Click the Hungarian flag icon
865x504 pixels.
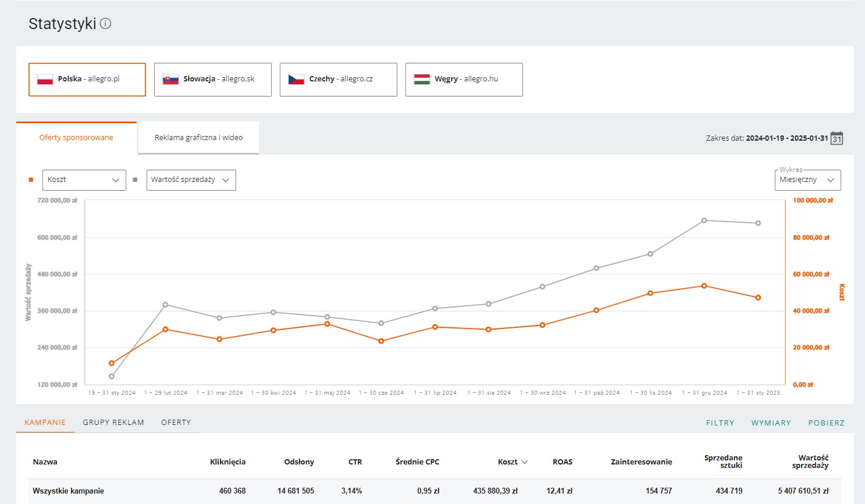tap(422, 79)
